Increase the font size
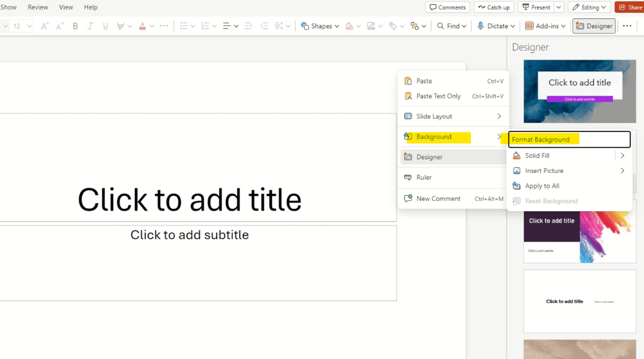This screenshot has width=644, height=359. 44,26
